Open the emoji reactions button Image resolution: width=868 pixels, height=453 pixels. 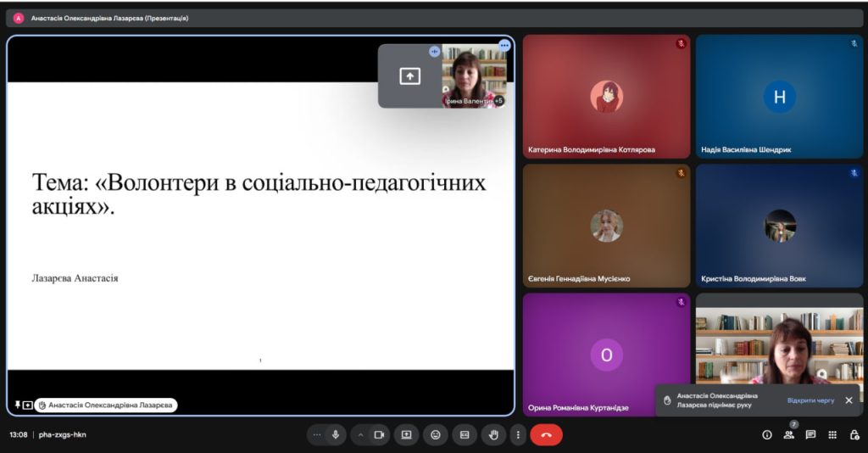click(x=435, y=434)
